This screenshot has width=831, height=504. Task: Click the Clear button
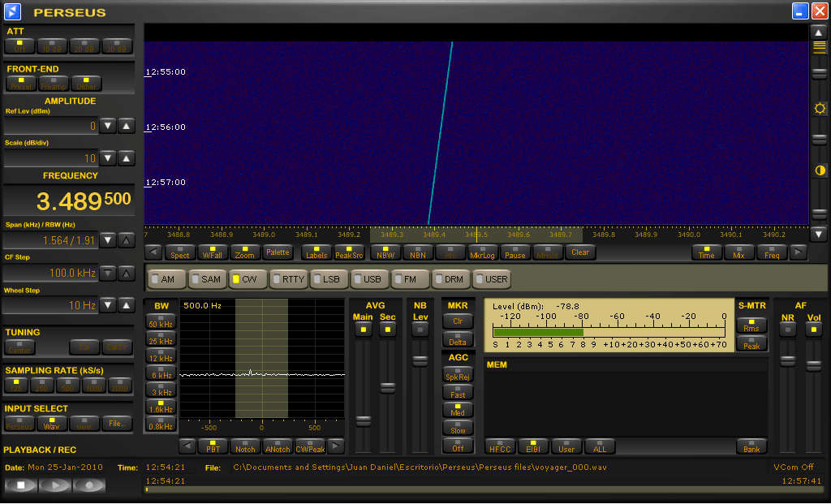tap(579, 252)
